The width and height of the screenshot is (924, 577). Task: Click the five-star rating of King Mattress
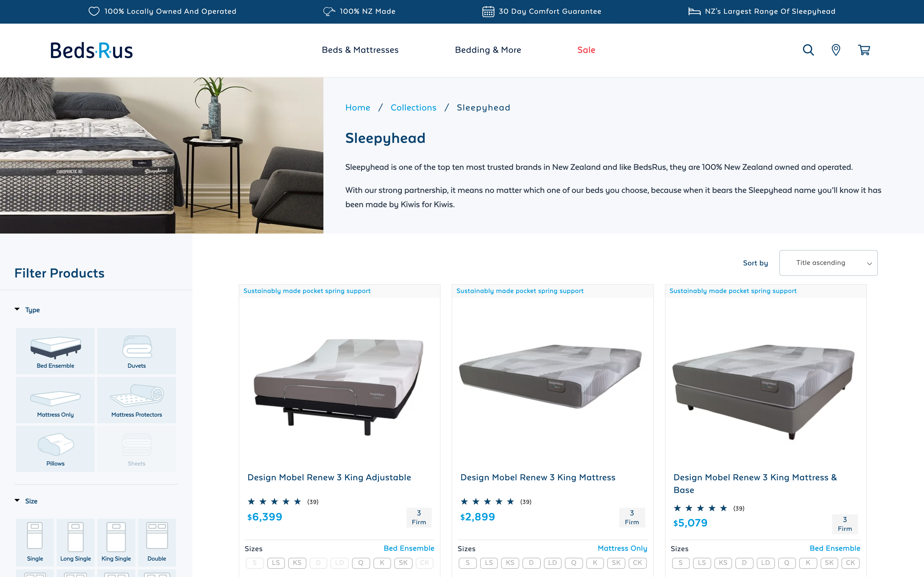click(488, 501)
